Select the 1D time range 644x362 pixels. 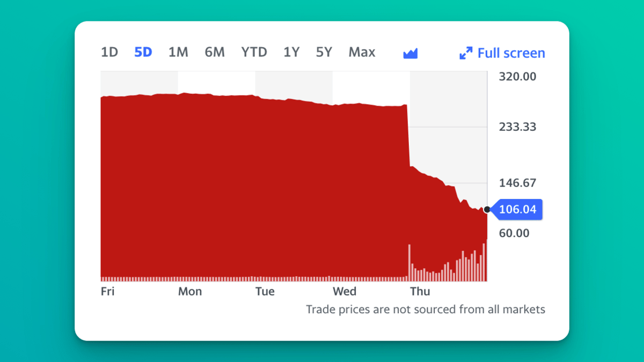pos(109,52)
